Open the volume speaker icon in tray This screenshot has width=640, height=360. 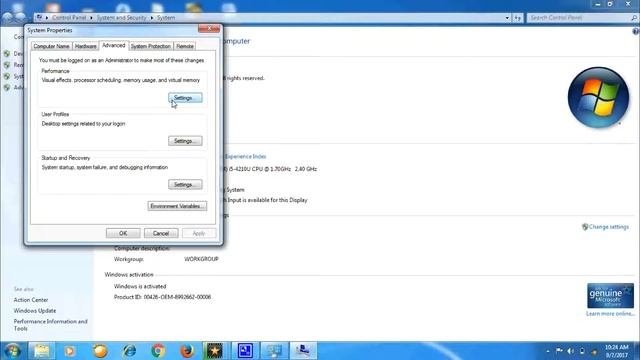(571, 351)
